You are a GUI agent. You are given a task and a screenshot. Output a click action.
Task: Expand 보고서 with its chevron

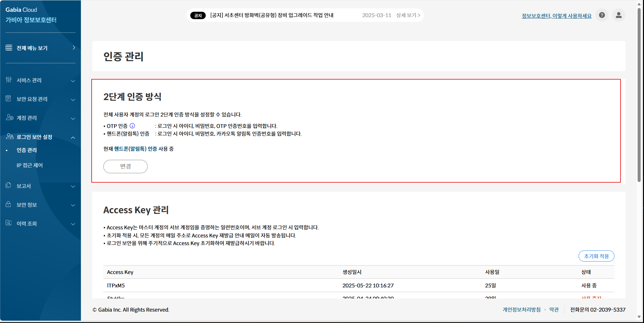tap(73, 186)
